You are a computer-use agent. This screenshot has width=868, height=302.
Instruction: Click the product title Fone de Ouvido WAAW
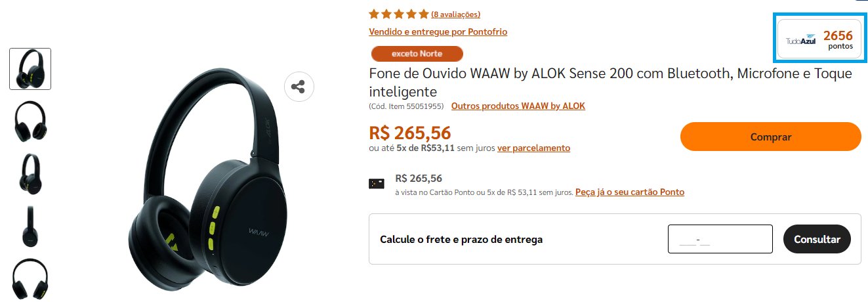[610, 82]
